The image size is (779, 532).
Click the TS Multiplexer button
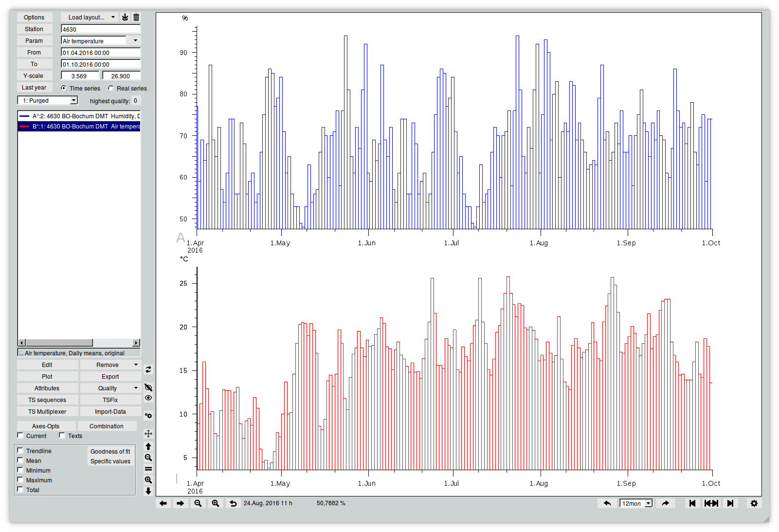pos(47,411)
